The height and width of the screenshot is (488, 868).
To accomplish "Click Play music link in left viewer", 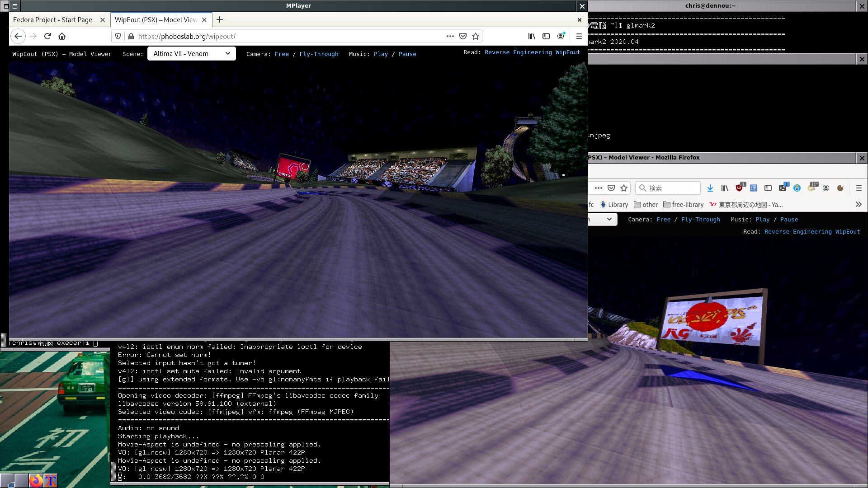I will tap(381, 54).
